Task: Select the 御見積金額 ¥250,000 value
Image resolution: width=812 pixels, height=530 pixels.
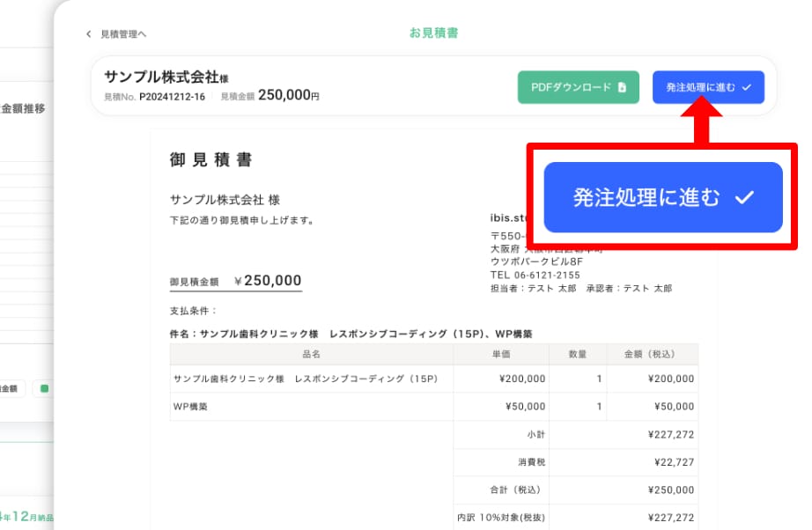Action: pyautogui.click(x=267, y=281)
